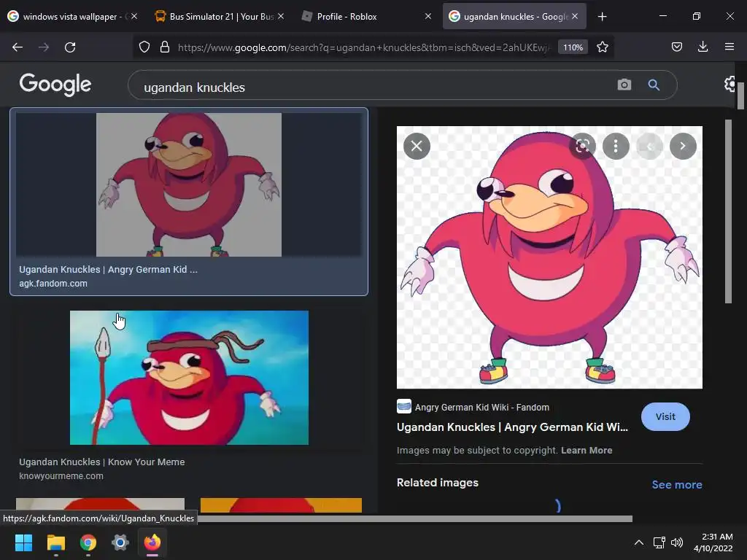Screen dimensions: 747x560
Task: Close the Bus Simulator 21 tab
Action: [281, 16]
